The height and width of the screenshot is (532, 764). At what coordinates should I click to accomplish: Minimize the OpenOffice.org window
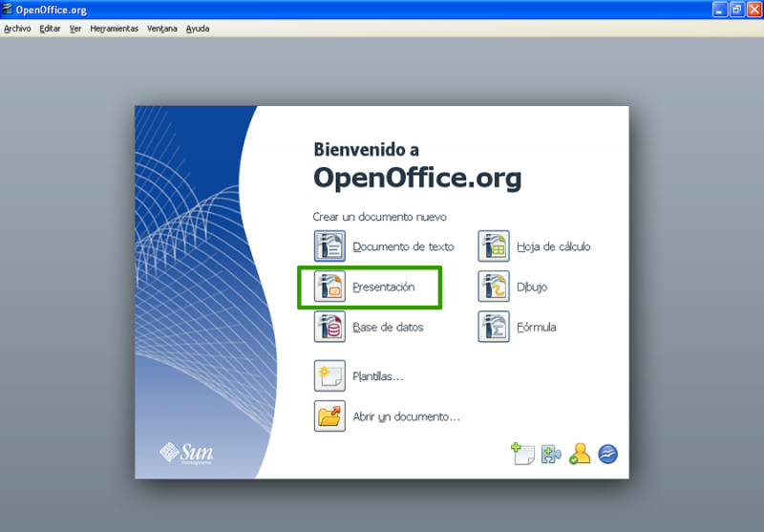pyautogui.click(x=720, y=10)
